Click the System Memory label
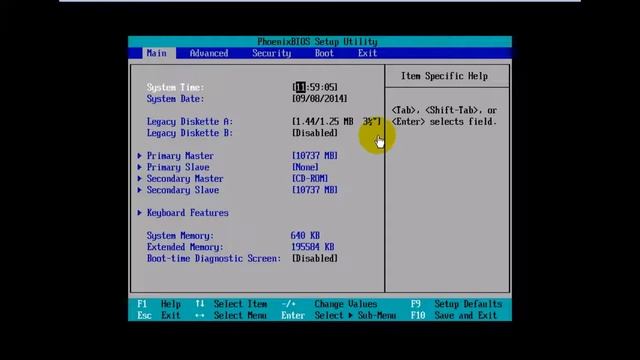The width and height of the screenshot is (640, 360). tap(180, 236)
